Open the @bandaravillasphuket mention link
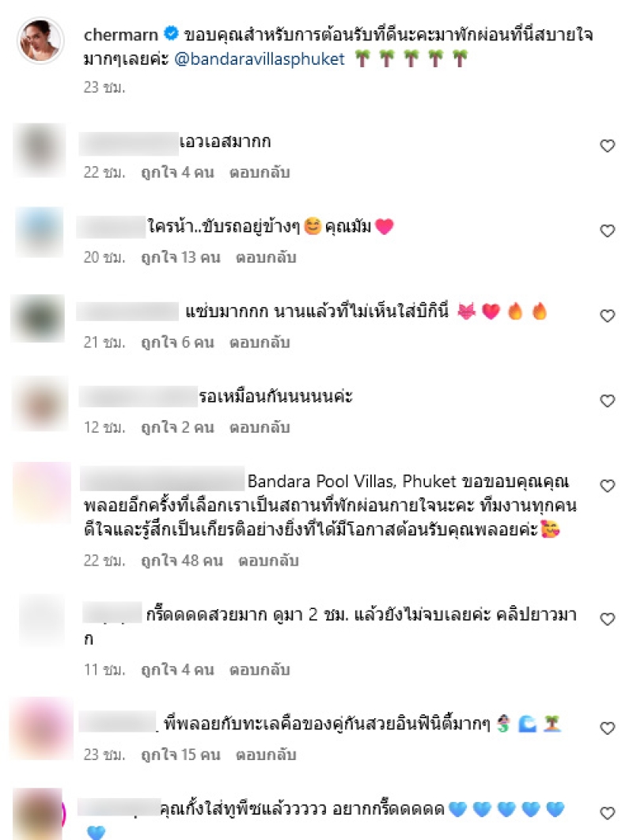 coord(260,59)
